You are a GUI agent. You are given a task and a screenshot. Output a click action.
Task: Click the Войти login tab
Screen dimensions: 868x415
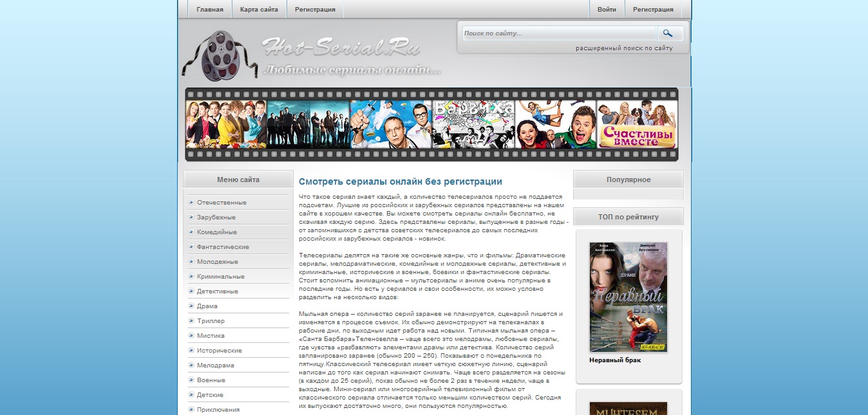tap(607, 10)
